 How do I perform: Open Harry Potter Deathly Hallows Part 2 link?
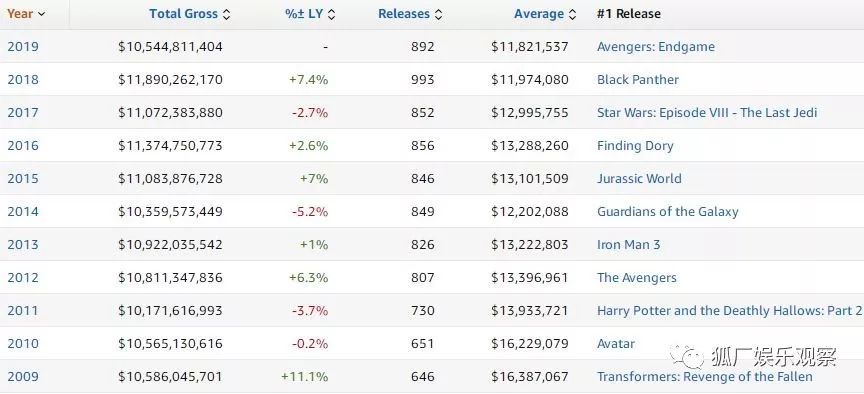(730, 311)
